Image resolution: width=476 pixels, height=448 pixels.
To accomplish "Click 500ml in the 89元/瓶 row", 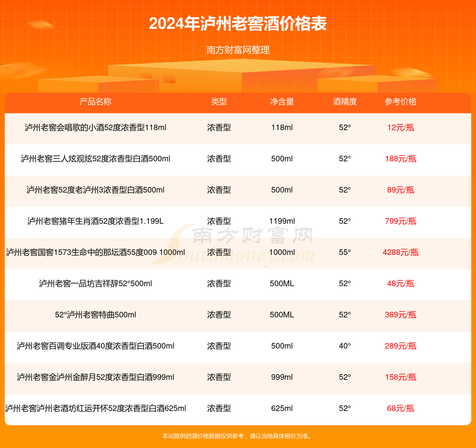I will point(282,190).
